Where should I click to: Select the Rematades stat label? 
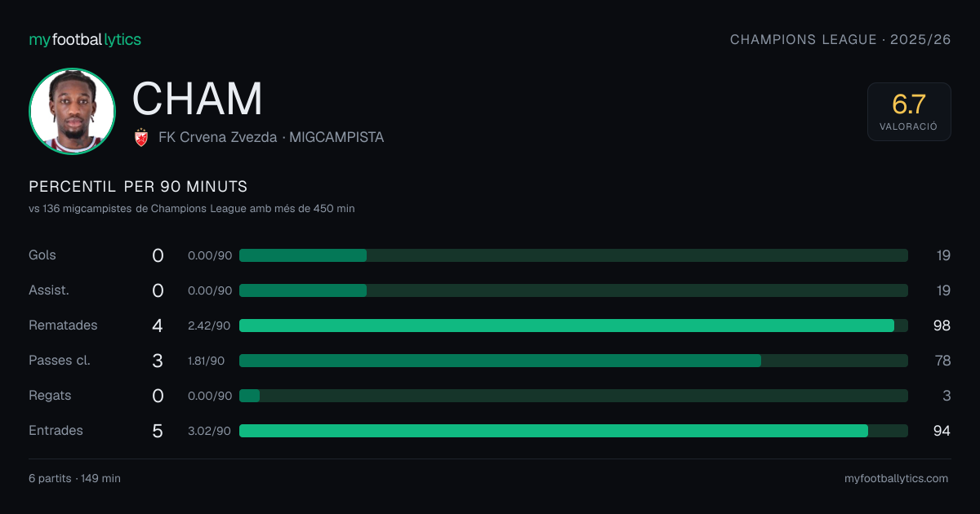(x=63, y=326)
